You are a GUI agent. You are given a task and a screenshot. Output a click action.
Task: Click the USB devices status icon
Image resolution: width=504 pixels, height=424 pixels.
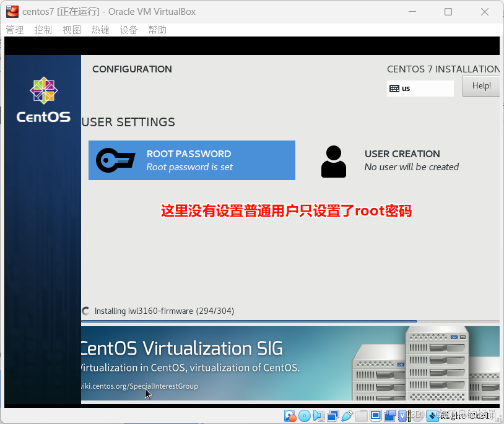pyautogui.click(x=347, y=416)
